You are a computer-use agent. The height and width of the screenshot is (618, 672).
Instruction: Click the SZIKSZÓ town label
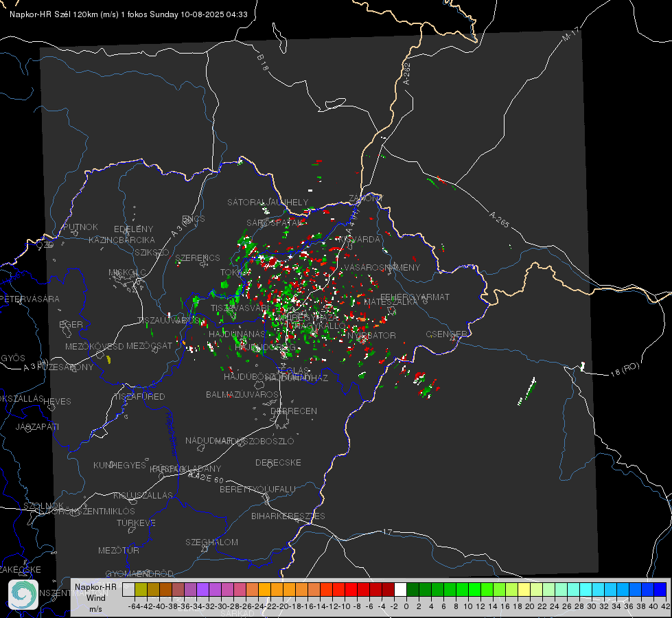152,252
